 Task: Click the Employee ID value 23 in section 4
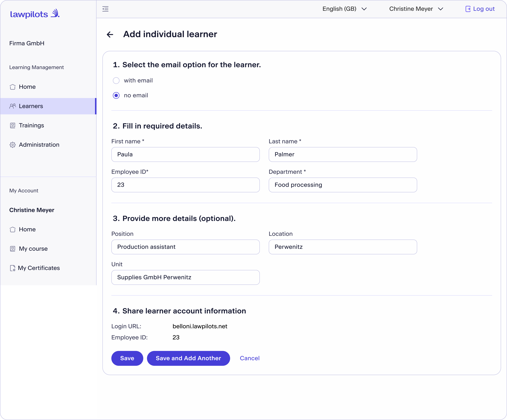click(x=176, y=337)
